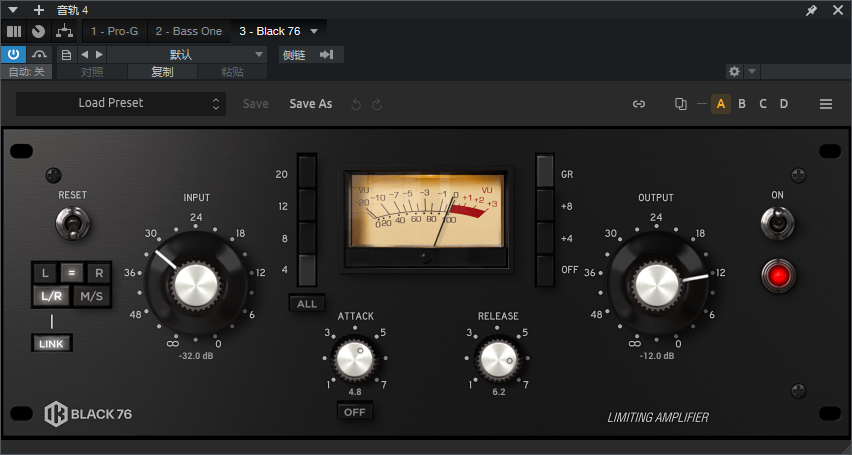Toggle plugin power bypass button
Image resolution: width=852 pixels, height=455 pixels.
coord(14,54)
